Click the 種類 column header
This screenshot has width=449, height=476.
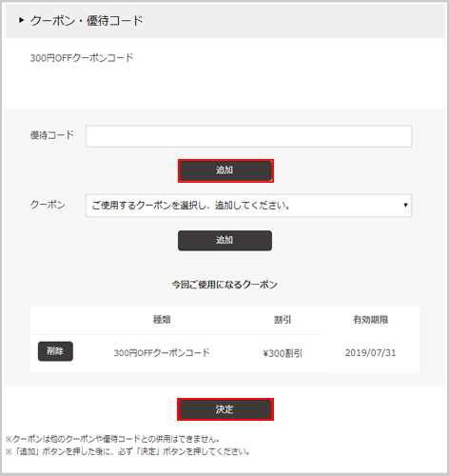pyautogui.click(x=162, y=320)
